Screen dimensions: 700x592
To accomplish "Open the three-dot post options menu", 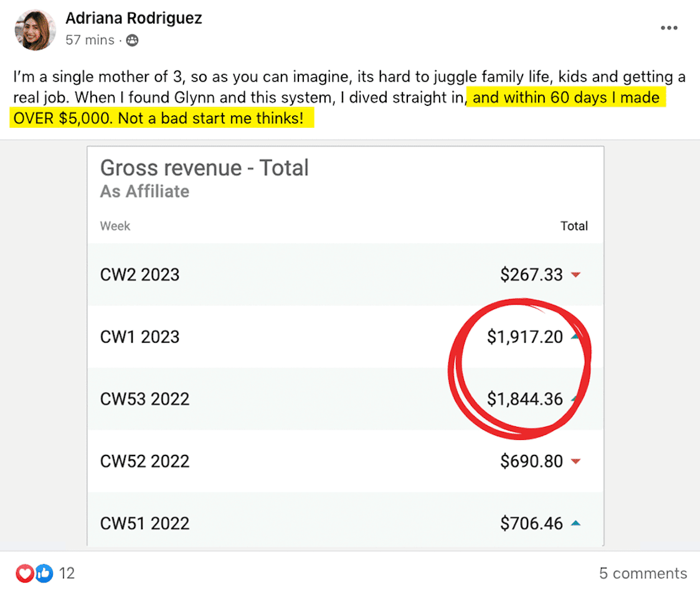I will click(x=669, y=28).
